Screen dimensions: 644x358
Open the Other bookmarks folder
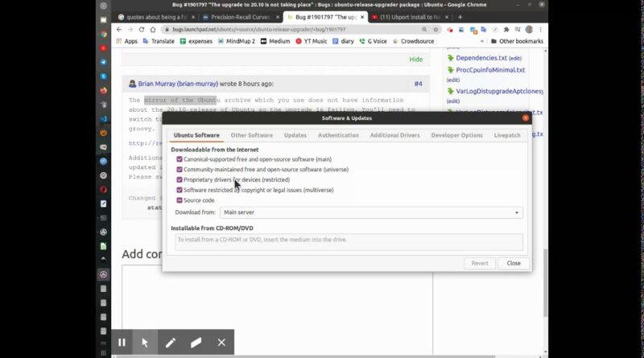click(517, 41)
